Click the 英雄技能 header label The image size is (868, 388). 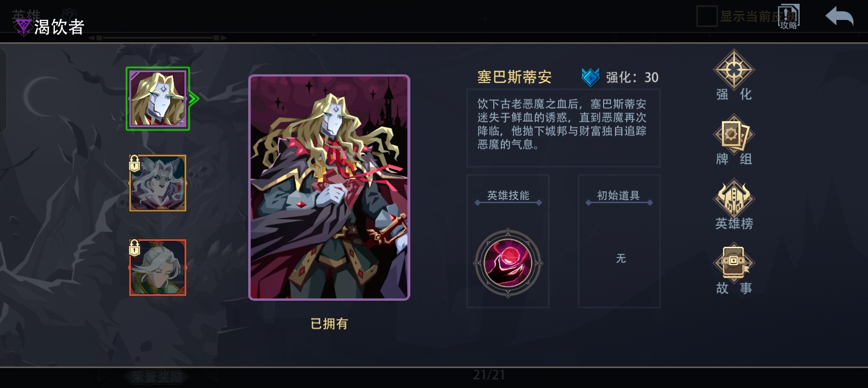pyautogui.click(x=508, y=196)
